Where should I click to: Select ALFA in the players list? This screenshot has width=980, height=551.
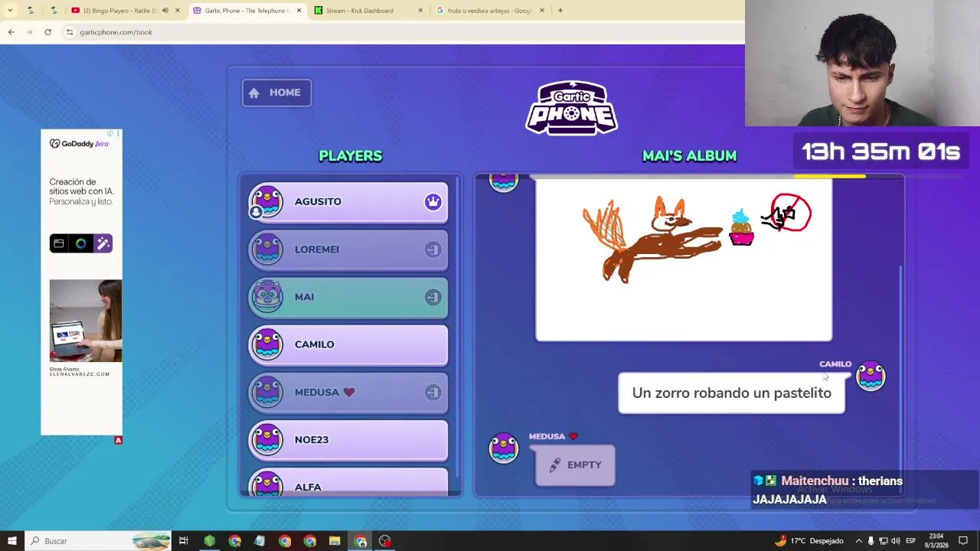tap(348, 483)
